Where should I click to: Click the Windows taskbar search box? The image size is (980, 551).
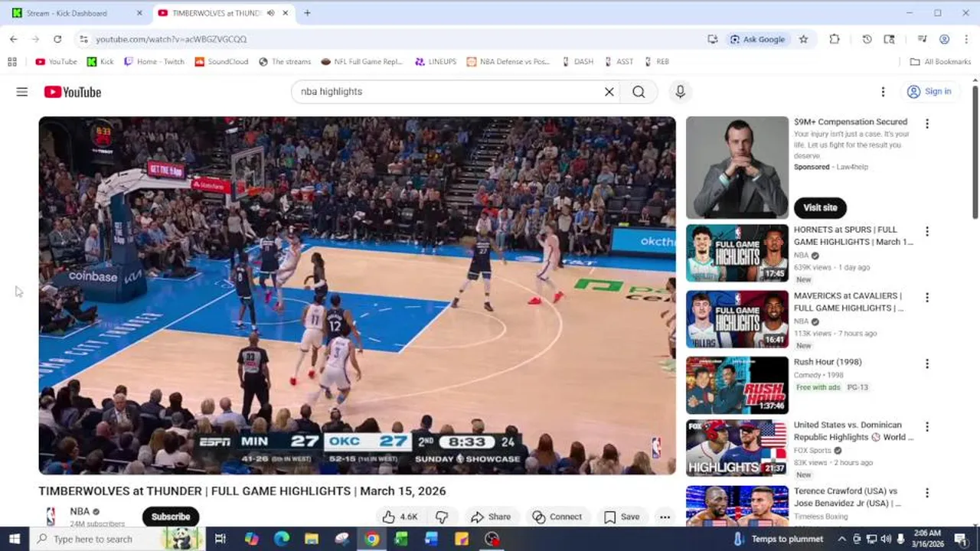117,539
